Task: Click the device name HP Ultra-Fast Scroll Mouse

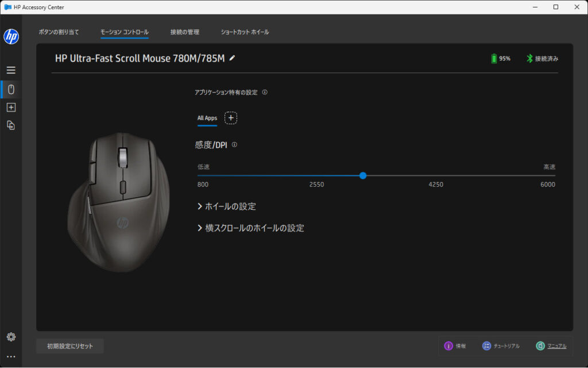Action: pyautogui.click(x=140, y=59)
